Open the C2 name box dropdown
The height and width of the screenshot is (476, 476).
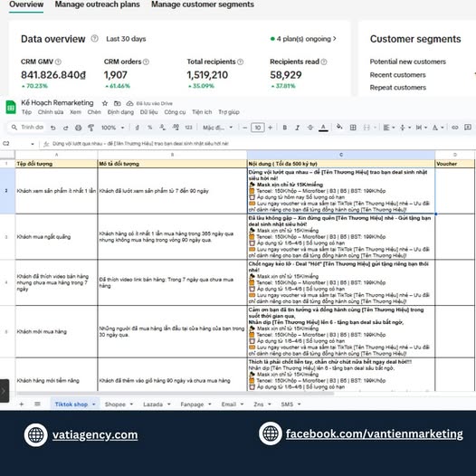(x=33, y=144)
